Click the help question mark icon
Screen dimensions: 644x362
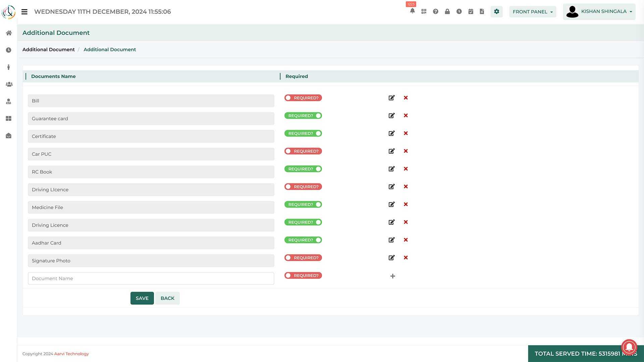(x=435, y=11)
